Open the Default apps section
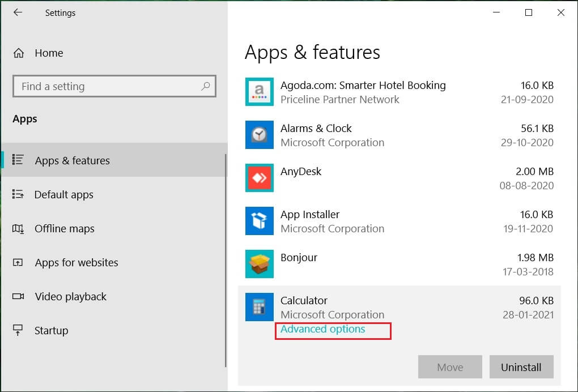The image size is (578, 392). point(63,195)
